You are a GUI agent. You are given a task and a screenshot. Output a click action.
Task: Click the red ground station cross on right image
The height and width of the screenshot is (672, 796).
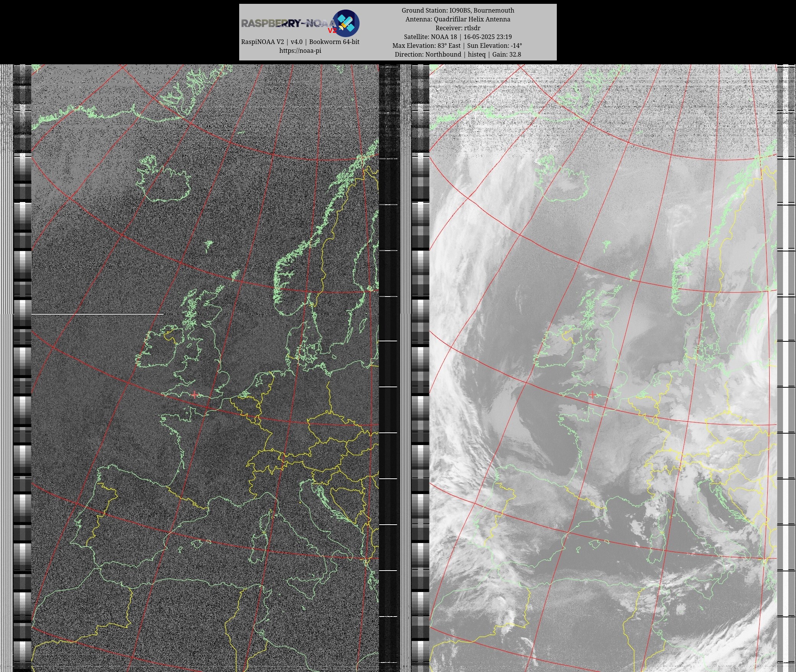coord(592,395)
